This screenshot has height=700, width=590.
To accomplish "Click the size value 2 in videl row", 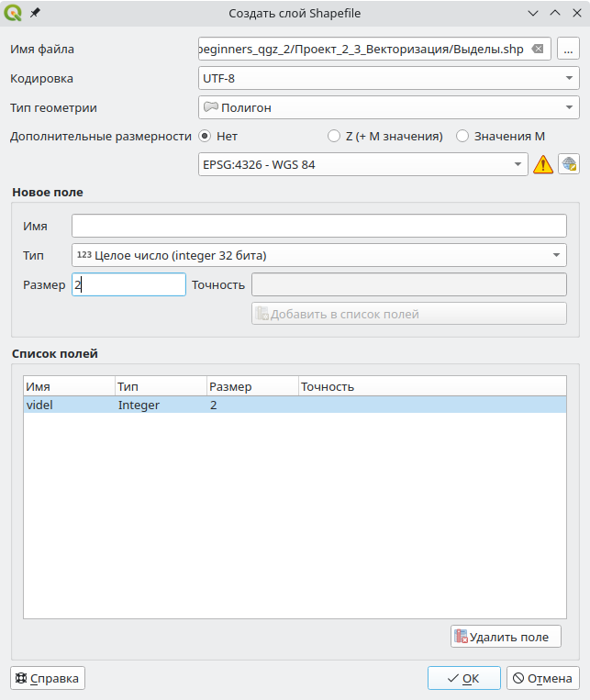I will tap(214, 405).
